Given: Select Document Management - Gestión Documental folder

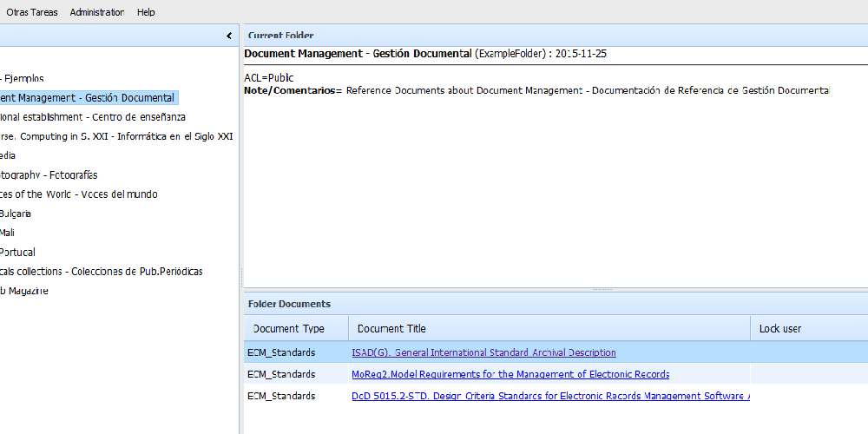Looking at the screenshot, I should click(x=87, y=97).
